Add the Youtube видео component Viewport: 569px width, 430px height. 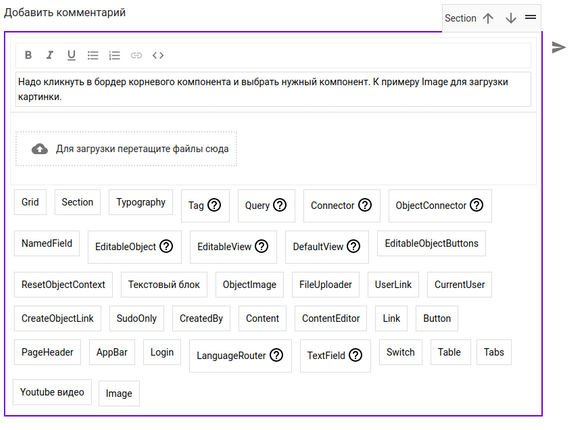point(52,392)
